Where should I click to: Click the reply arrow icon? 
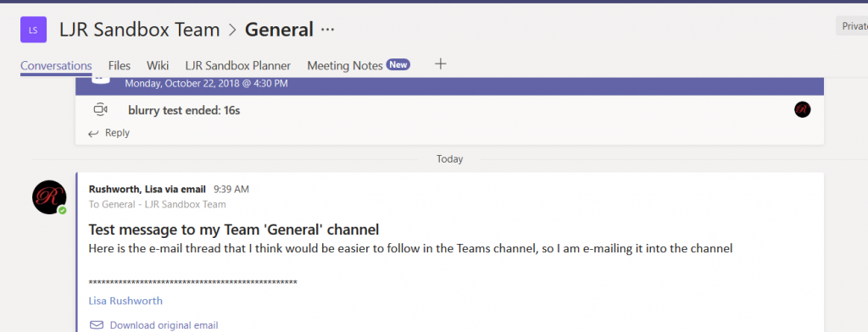pos(93,133)
